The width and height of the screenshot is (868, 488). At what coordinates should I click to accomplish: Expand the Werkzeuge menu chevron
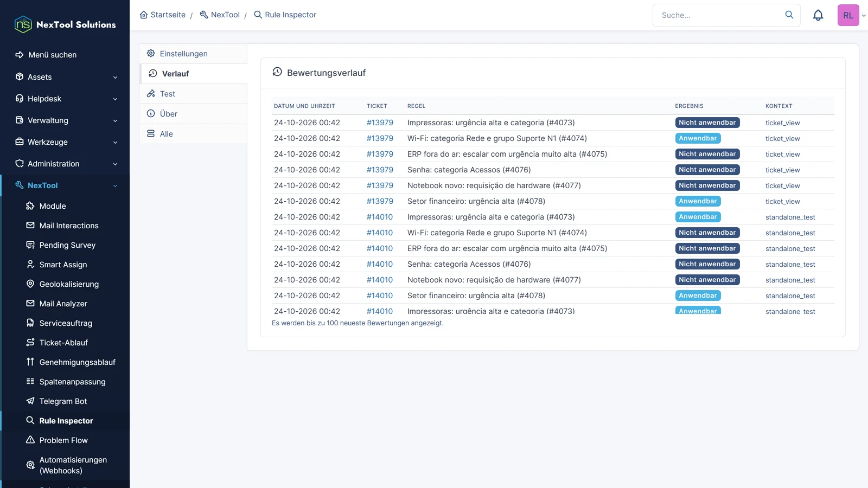pyautogui.click(x=115, y=143)
